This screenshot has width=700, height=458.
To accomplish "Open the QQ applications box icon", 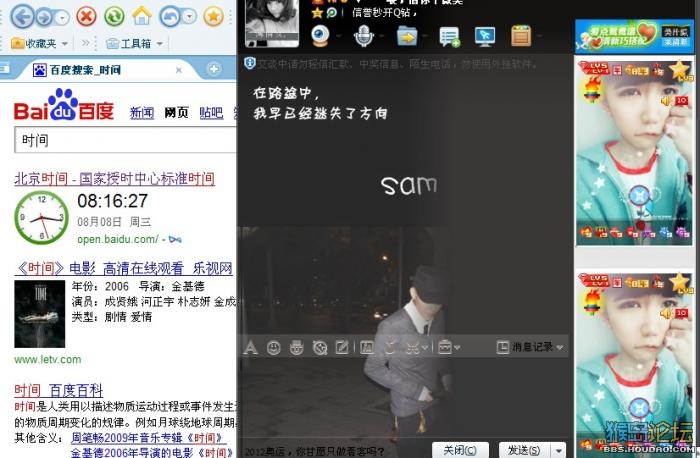I will 521,36.
